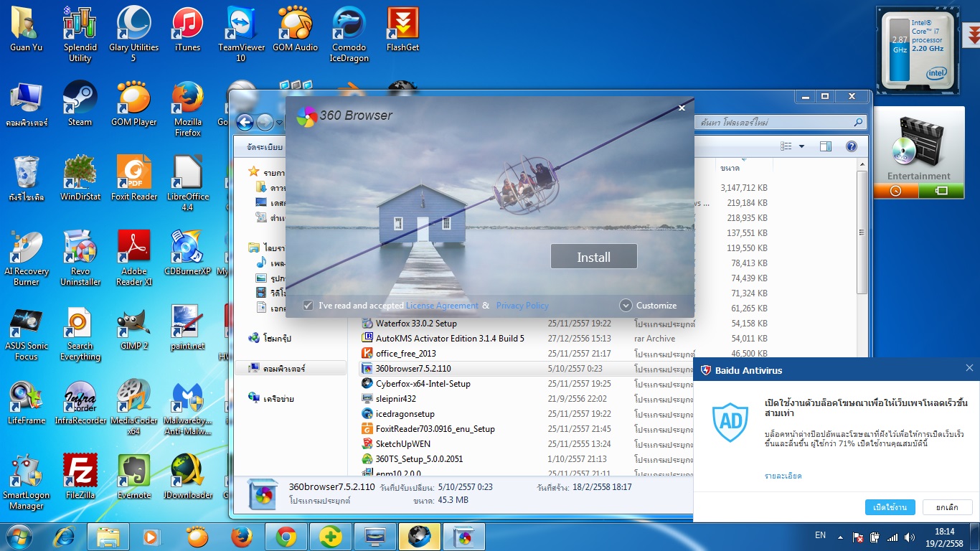
Task: Open Adobe Reader XI from desktop
Action: tap(133, 258)
